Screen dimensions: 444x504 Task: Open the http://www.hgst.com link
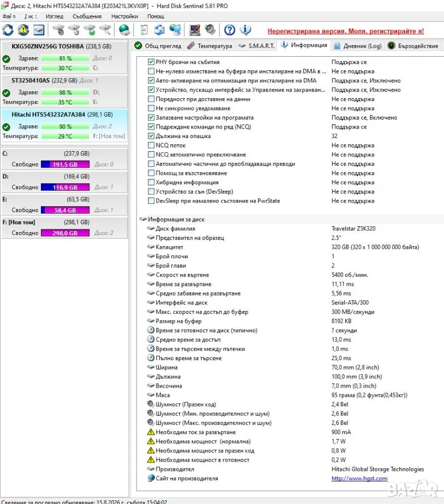click(x=359, y=478)
